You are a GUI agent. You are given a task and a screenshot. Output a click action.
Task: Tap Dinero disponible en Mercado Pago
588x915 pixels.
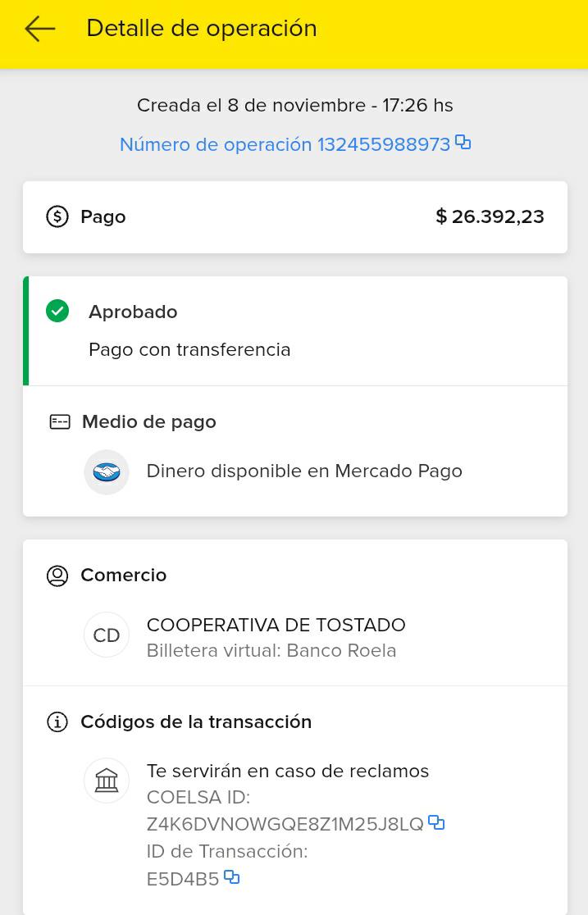pyautogui.click(x=304, y=471)
